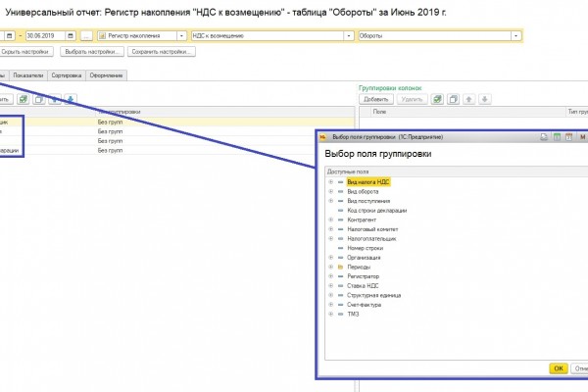The height and width of the screenshot is (392, 588).
Task: Click the Доступные поля list header
Action: coord(456,171)
